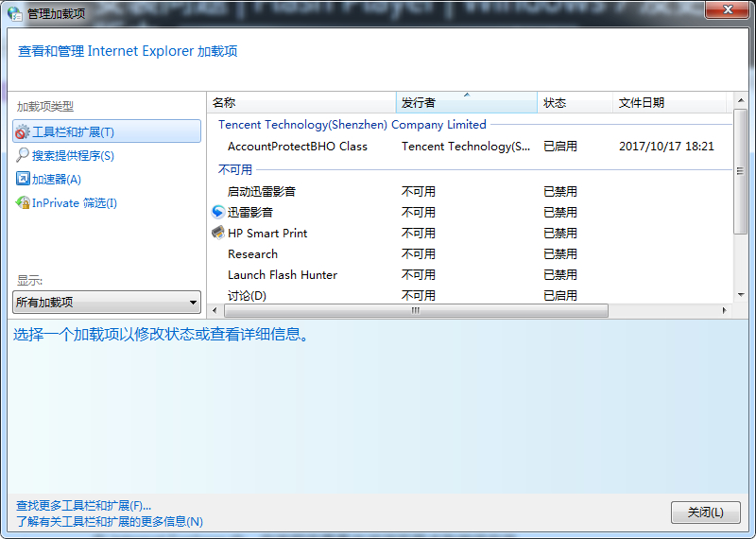Click the 迅雷影音 blue bird icon
756x539 pixels.
[x=218, y=212]
